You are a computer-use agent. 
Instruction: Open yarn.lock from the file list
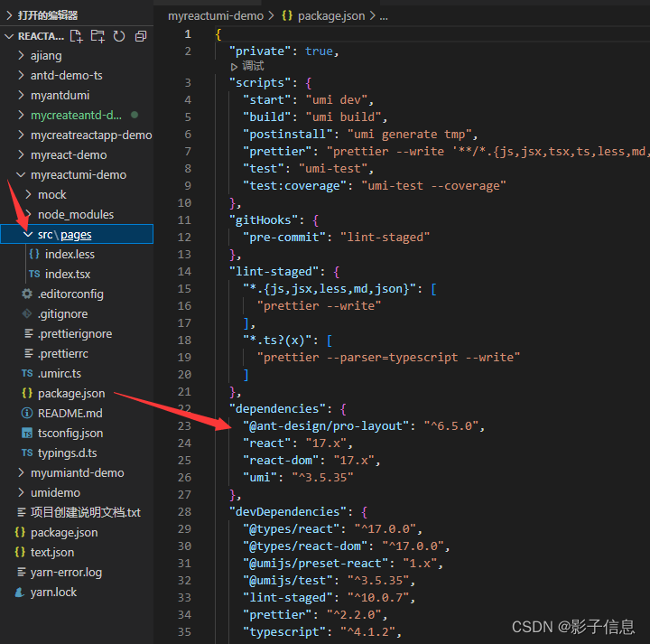point(53,593)
